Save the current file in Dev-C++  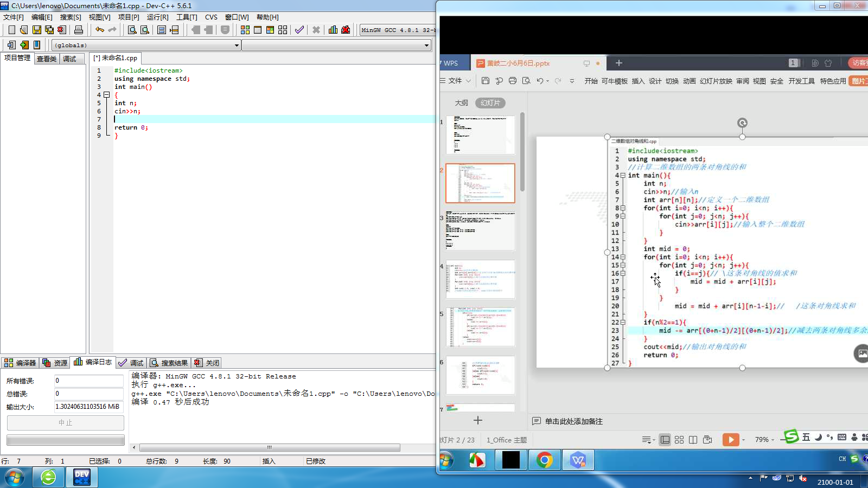(36, 30)
